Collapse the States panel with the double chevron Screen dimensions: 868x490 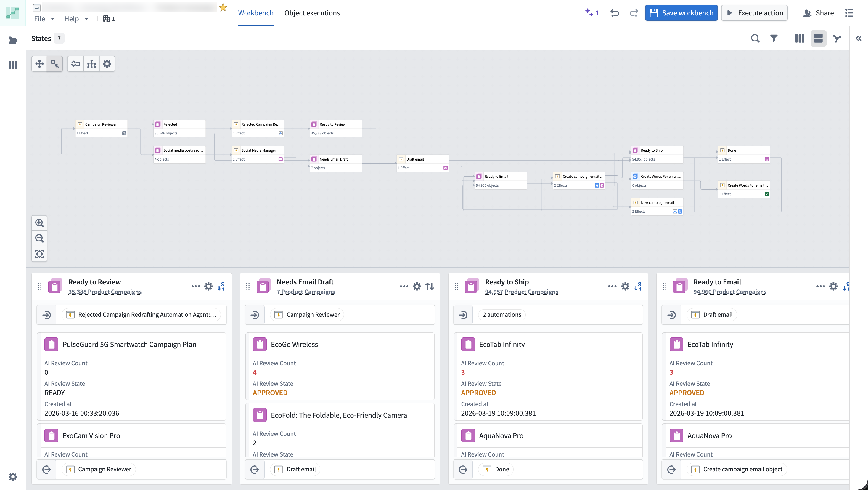(859, 38)
